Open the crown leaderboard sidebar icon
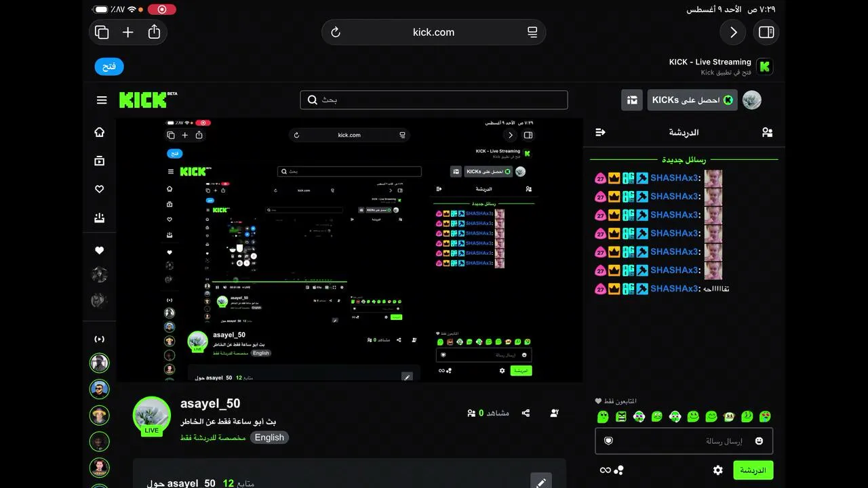Image resolution: width=868 pixels, height=488 pixels. coord(100,218)
